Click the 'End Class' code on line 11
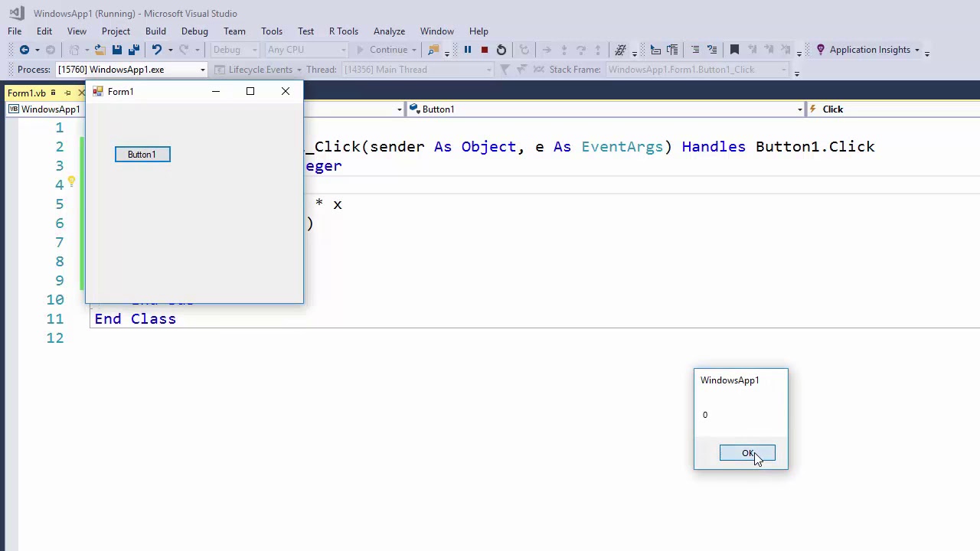 click(136, 319)
